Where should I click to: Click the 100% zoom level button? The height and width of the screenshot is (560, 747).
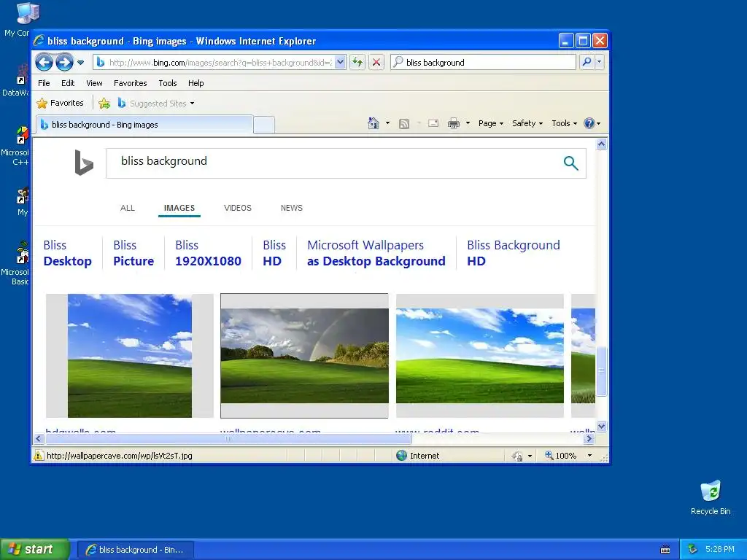tap(561, 456)
